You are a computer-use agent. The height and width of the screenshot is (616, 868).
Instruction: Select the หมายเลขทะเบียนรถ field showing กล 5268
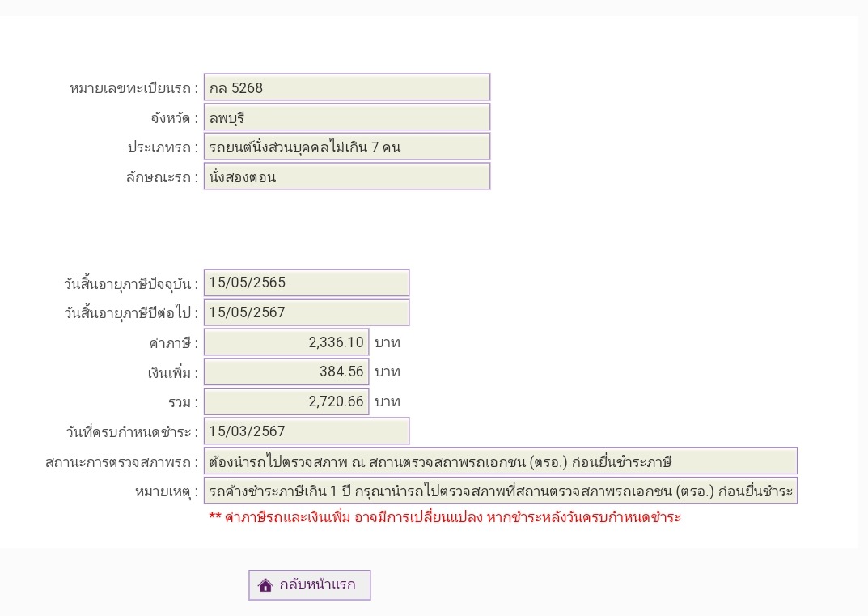(347, 87)
